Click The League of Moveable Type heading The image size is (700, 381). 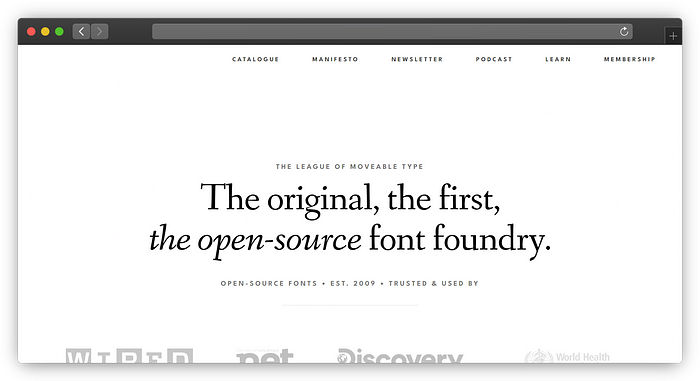pyautogui.click(x=350, y=167)
